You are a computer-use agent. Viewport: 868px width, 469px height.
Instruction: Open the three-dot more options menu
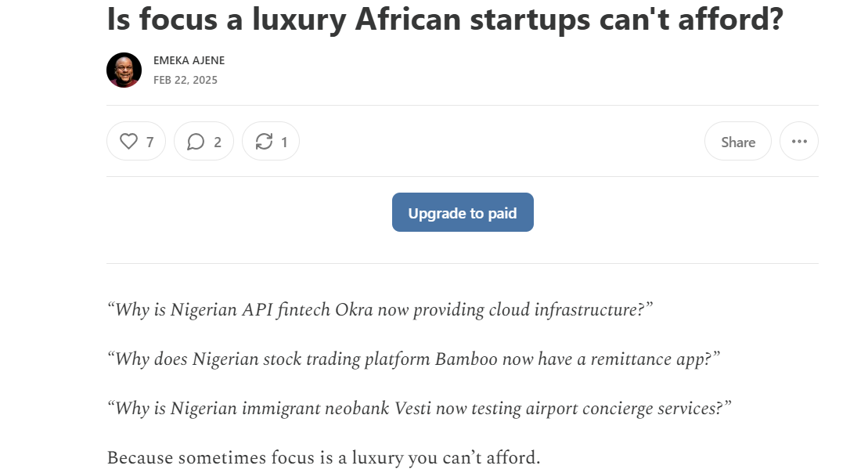click(799, 141)
